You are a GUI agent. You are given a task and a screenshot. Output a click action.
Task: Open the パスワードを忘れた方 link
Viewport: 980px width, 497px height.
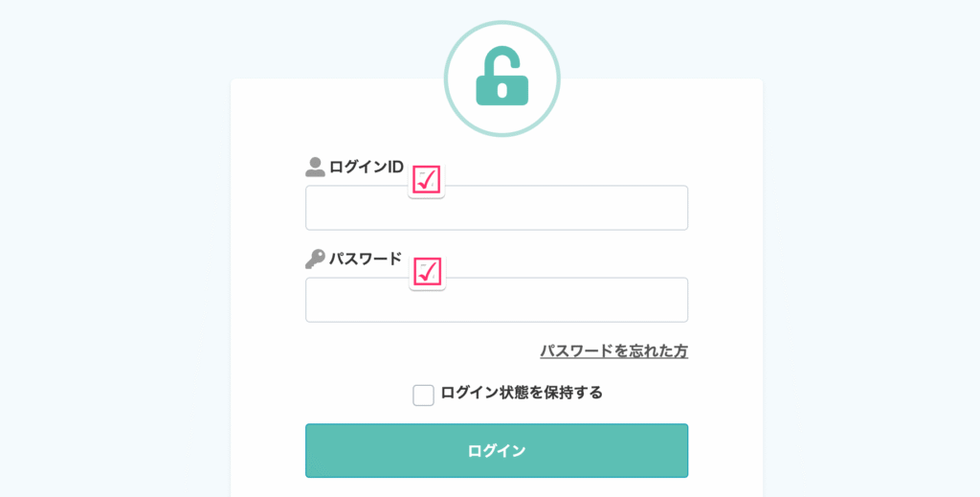coord(613,350)
